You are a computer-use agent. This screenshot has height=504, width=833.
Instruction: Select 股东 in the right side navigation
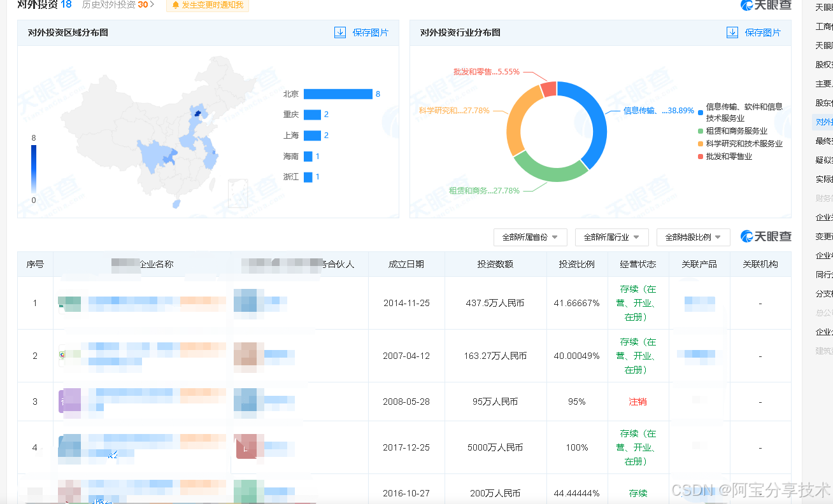tap(824, 103)
